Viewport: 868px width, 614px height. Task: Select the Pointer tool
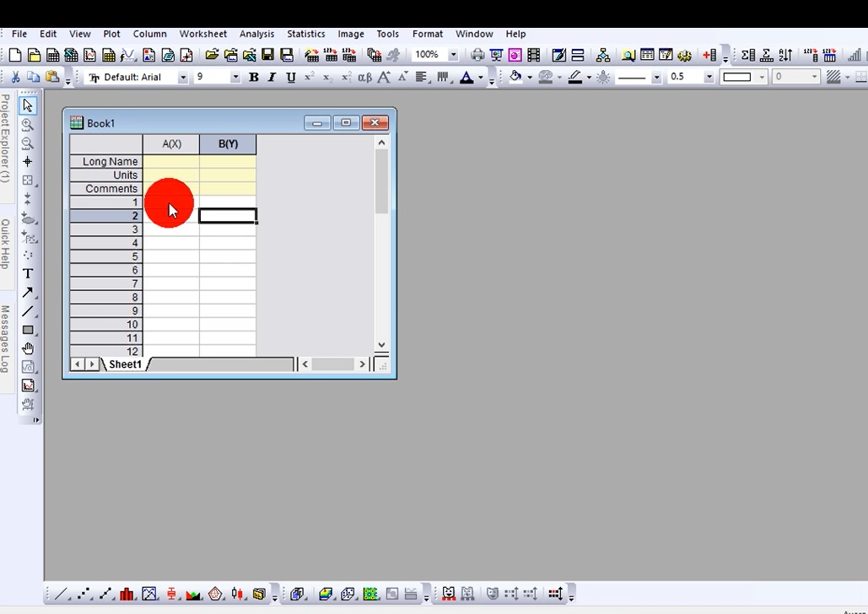tap(28, 105)
